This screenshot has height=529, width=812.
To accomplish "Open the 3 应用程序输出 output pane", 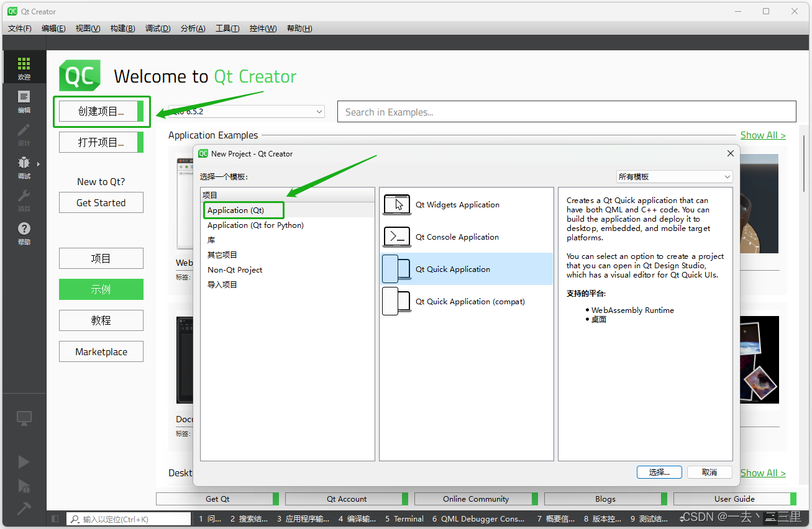I will point(303,518).
